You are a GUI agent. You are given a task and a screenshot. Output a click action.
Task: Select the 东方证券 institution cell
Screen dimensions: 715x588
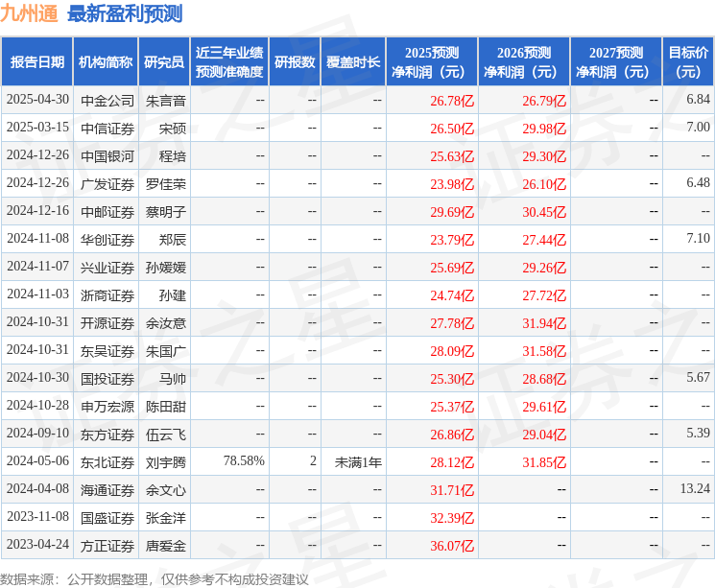[x=107, y=434]
